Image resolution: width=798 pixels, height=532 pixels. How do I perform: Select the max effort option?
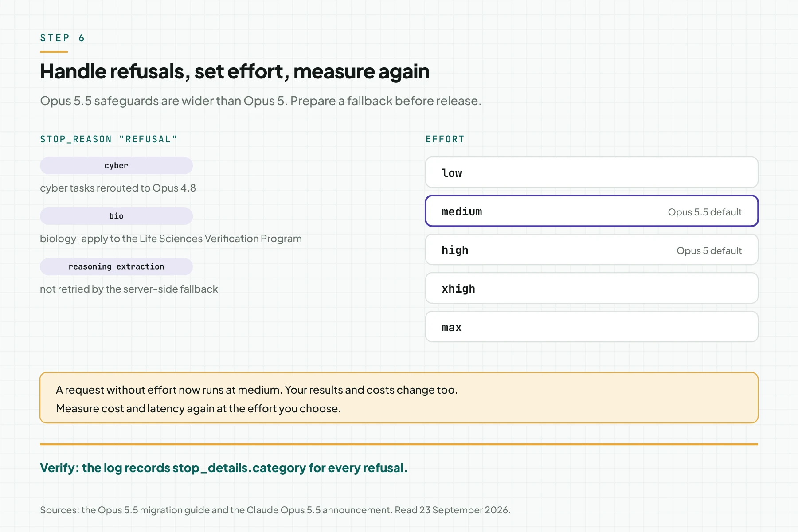click(x=592, y=327)
